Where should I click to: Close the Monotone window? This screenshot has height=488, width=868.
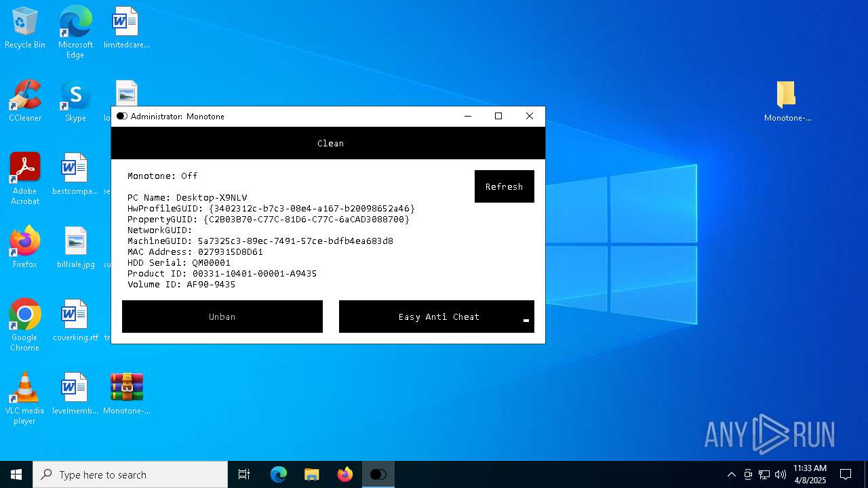pos(530,117)
